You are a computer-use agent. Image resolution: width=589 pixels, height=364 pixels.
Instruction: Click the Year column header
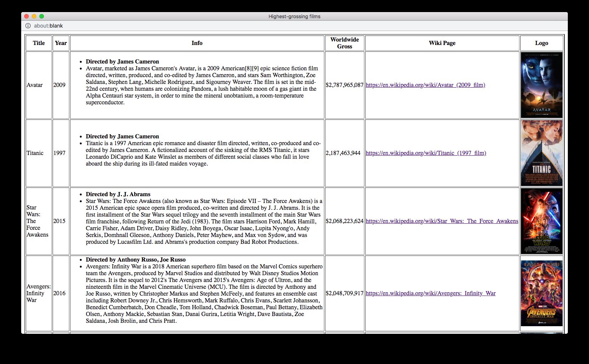pyautogui.click(x=61, y=43)
